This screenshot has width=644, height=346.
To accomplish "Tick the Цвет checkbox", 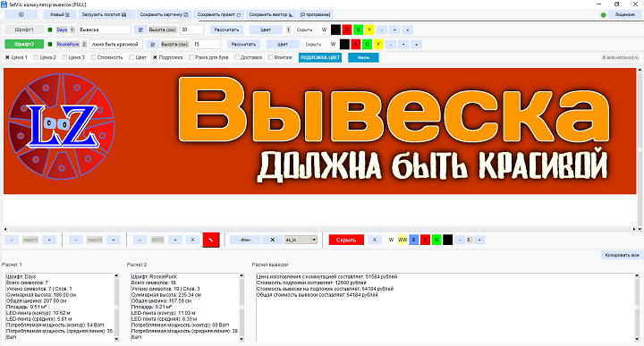I will [x=131, y=57].
